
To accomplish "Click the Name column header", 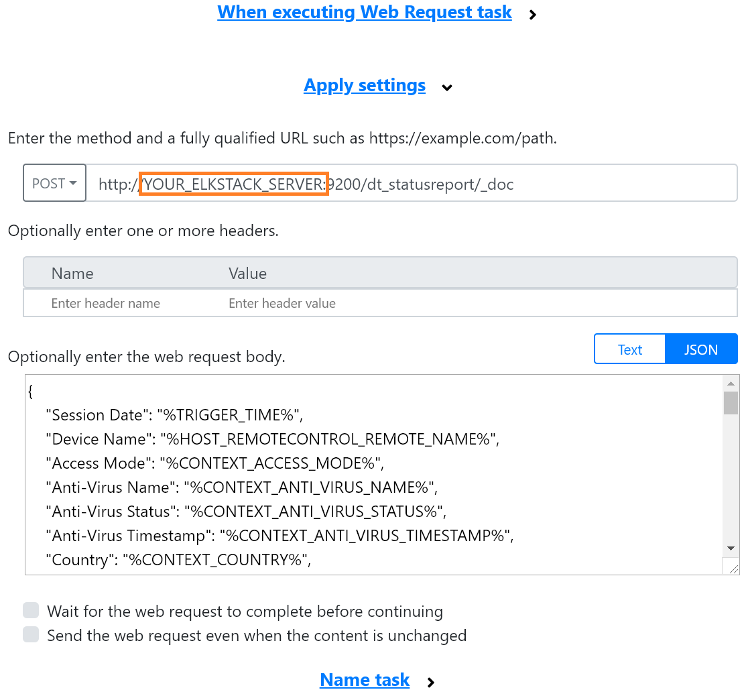I will (72, 273).
